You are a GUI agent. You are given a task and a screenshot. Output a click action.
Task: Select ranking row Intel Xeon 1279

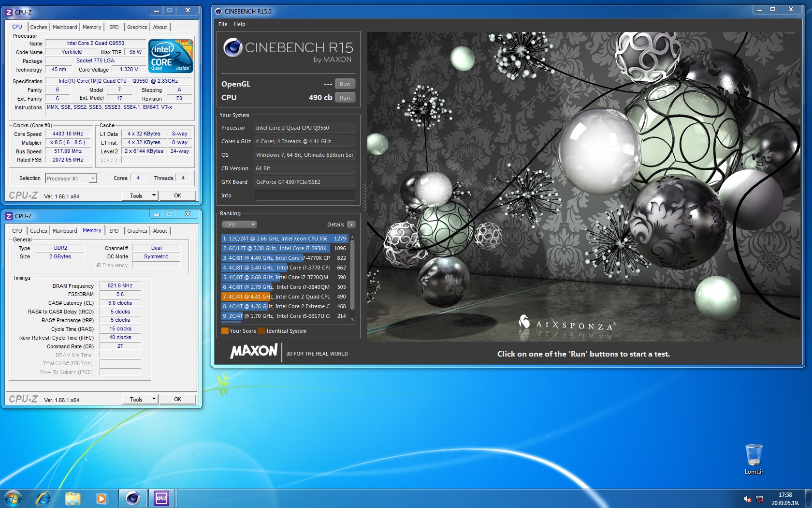pyautogui.click(x=285, y=239)
